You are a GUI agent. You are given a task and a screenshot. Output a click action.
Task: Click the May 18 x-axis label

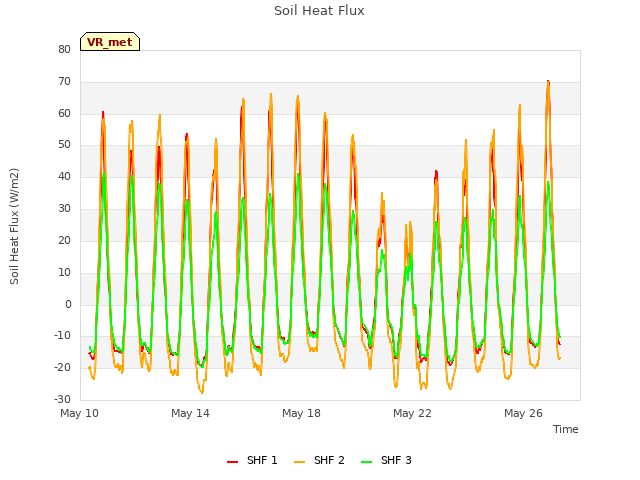pyautogui.click(x=301, y=413)
